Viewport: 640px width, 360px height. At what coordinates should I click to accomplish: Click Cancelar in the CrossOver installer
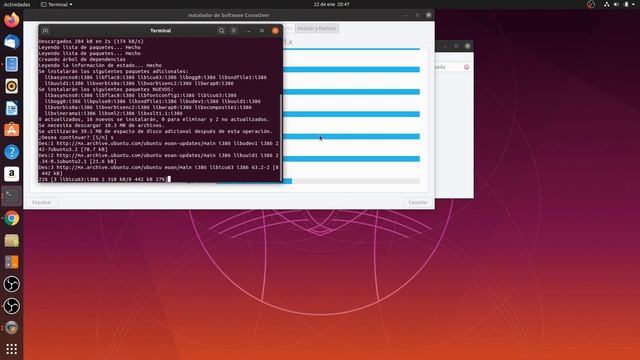click(x=418, y=202)
